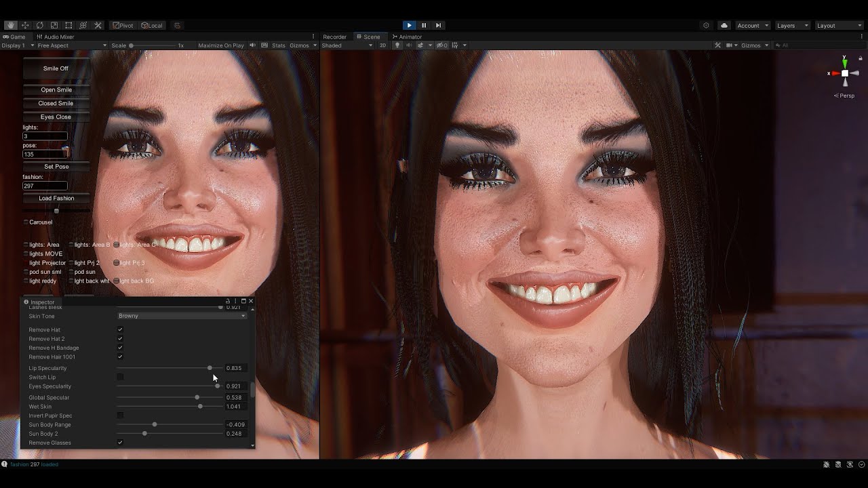Toggle the scene grid visibility icon
Image resolution: width=868 pixels, height=488 pixels.
coord(454,45)
